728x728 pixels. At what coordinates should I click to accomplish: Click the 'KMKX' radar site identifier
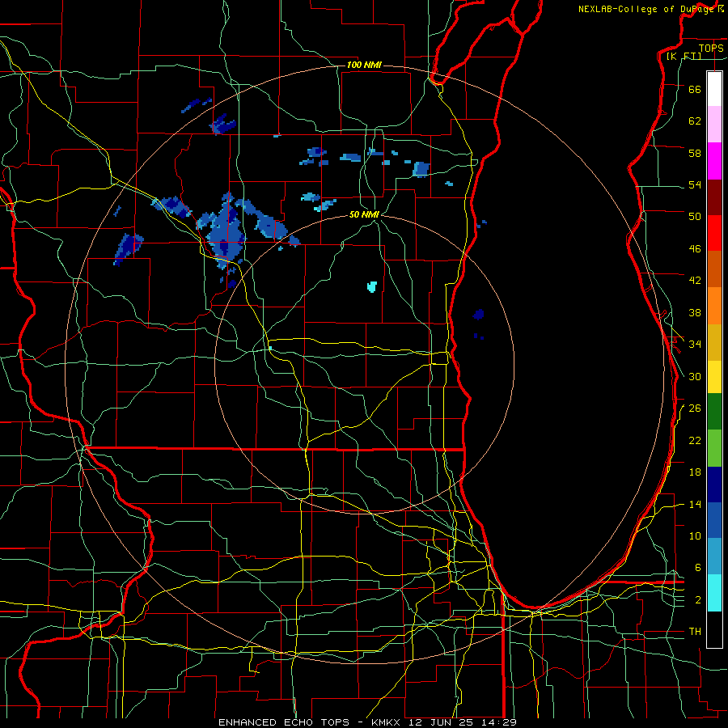tap(387, 722)
